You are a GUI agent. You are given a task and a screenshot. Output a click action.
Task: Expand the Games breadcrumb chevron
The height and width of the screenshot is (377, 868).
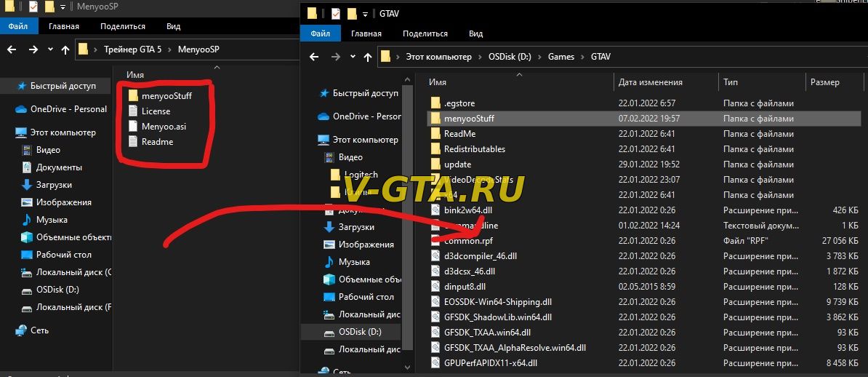(x=582, y=57)
